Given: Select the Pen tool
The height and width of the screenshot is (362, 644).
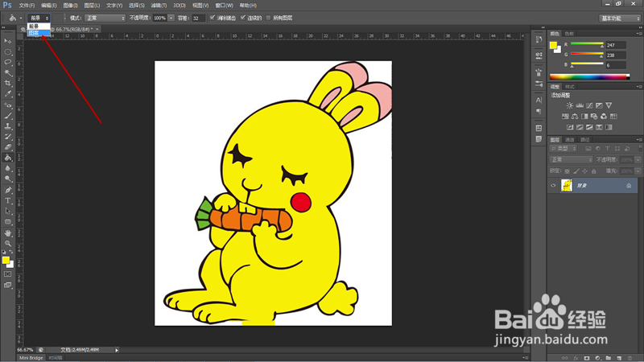Looking at the screenshot, I should (8, 190).
